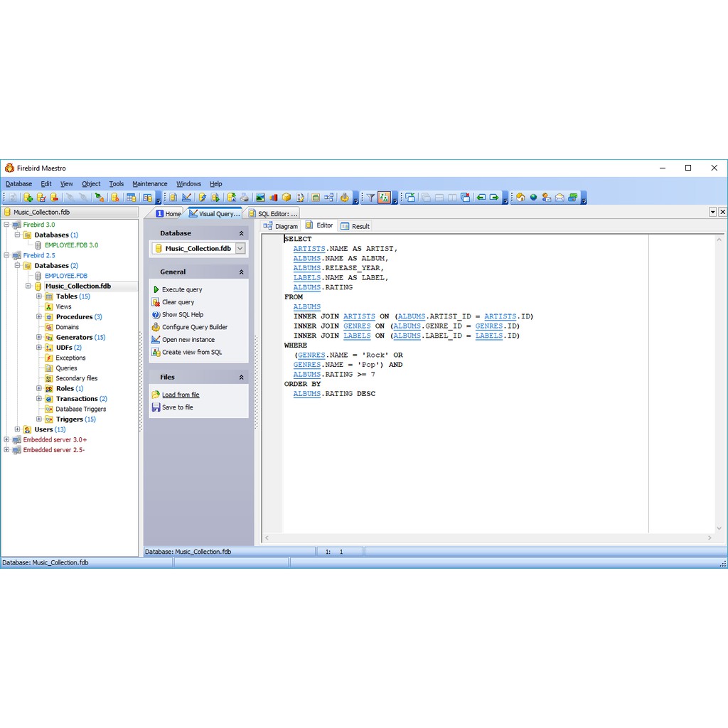
Task: Click Create view from SQL
Action: pos(191,352)
